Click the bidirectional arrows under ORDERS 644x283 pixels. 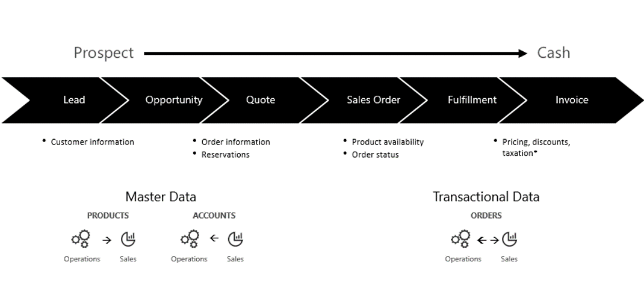(x=488, y=240)
